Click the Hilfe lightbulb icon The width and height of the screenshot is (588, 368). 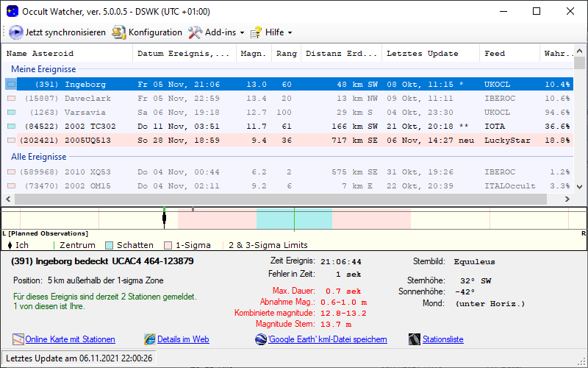click(x=257, y=32)
